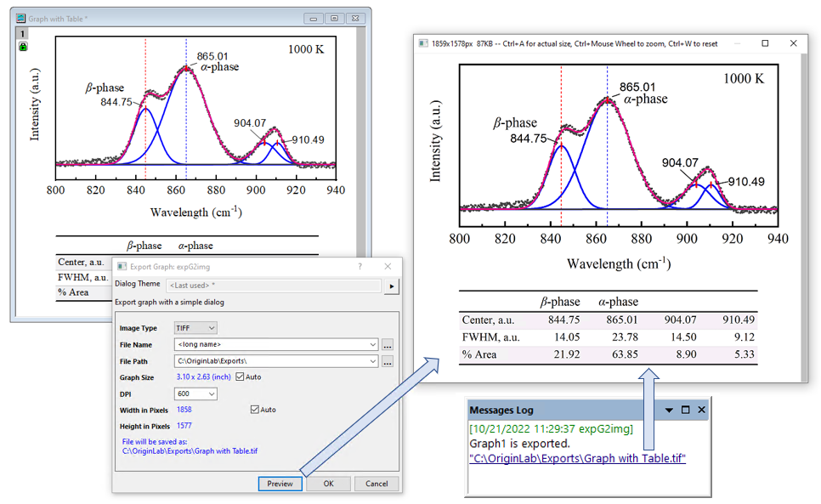The height and width of the screenshot is (504, 821).
Task: Click the Graph with Table window icon
Action: pyautogui.click(x=20, y=17)
